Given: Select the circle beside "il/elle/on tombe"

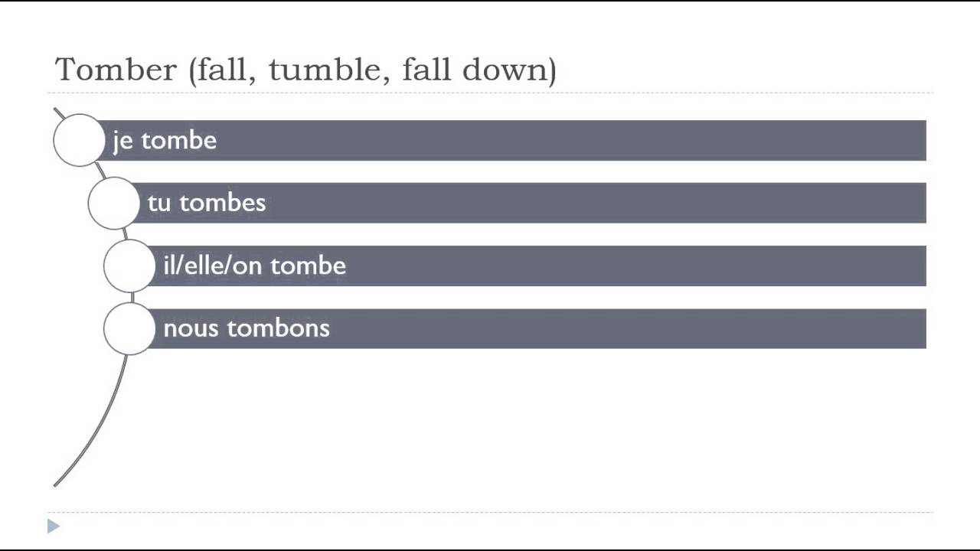Looking at the screenshot, I should click(129, 266).
